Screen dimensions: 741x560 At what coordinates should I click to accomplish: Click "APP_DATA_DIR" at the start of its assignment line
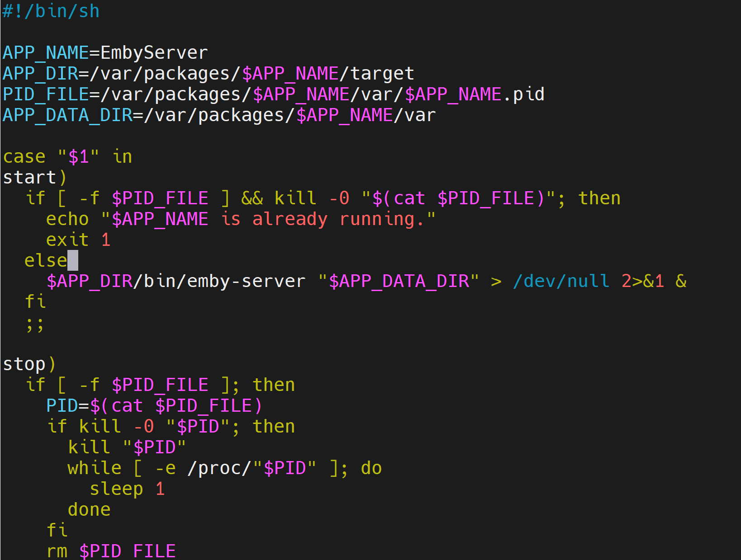(x=67, y=115)
